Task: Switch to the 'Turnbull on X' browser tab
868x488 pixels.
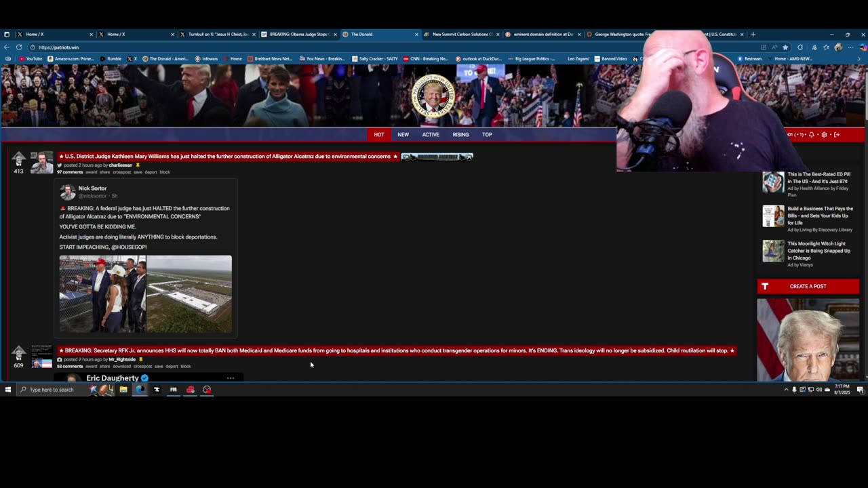Action: click(216, 34)
